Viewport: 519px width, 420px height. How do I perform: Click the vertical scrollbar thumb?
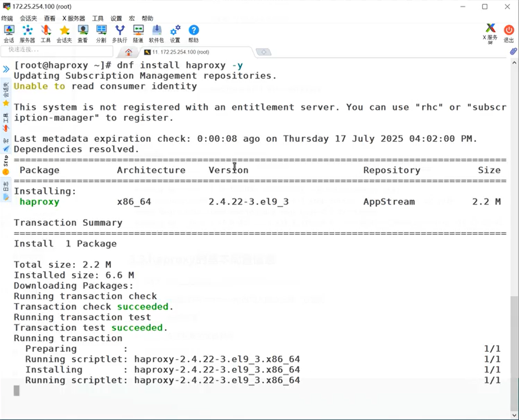click(x=514, y=353)
